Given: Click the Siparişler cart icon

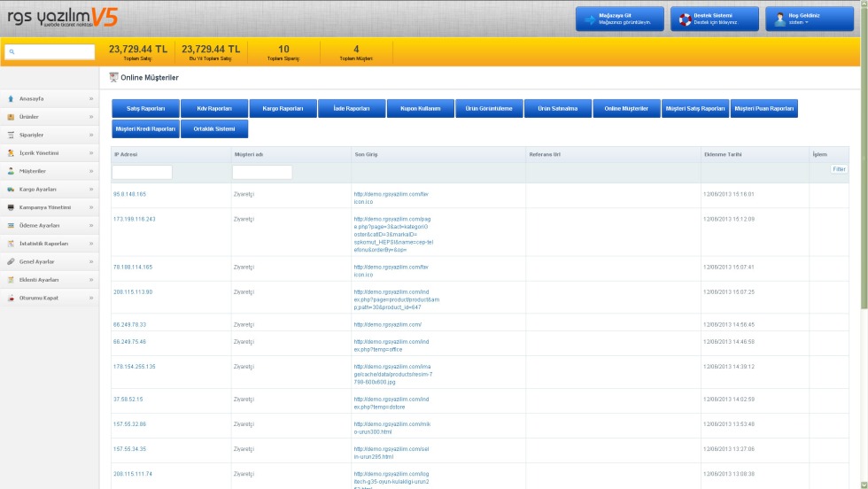Looking at the screenshot, I should coord(11,135).
